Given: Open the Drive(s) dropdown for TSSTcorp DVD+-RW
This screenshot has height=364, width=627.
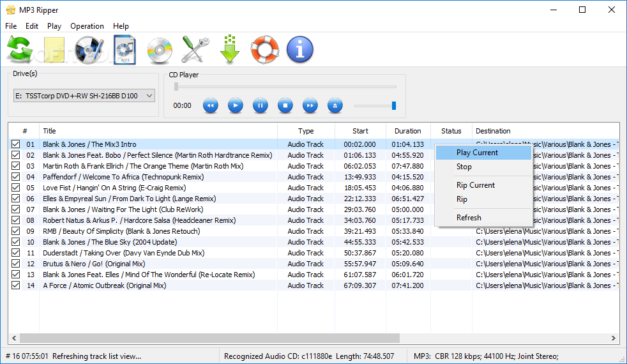Looking at the screenshot, I should pos(84,96).
